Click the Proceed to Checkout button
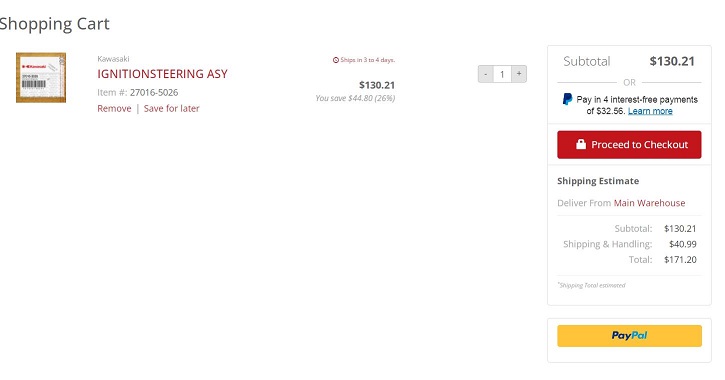 (x=629, y=145)
